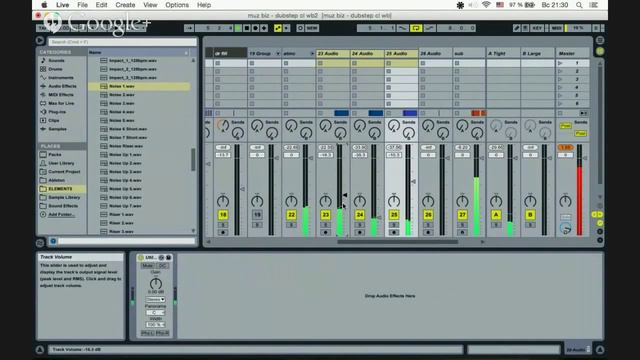Click the browser search field
Viewport: 640px width, 360px height.
122,42
